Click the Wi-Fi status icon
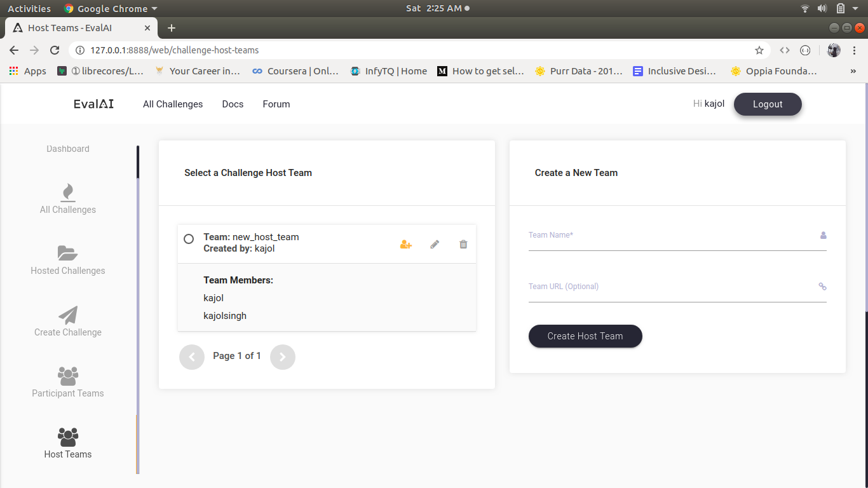Viewport: 868px width, 488px height. (805, 9)
